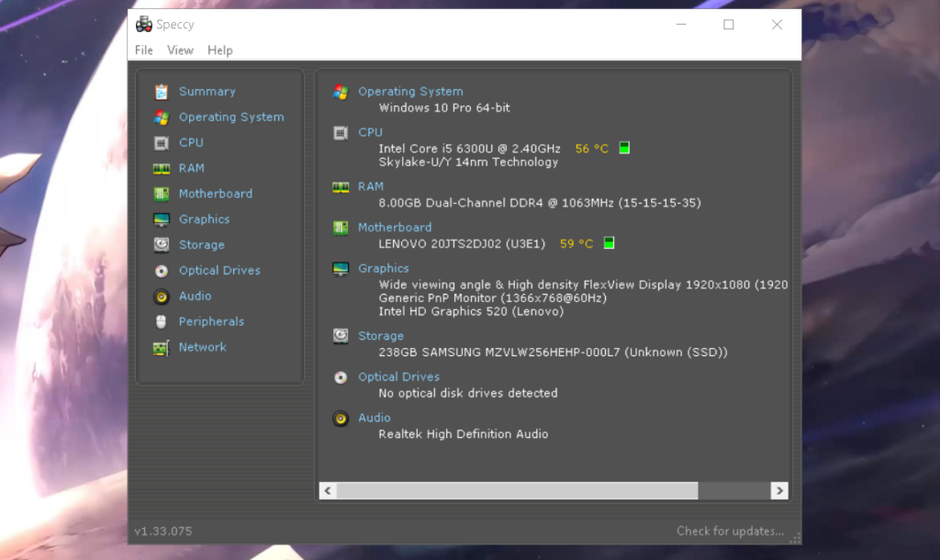The height and width of the screenshot is (560, 940).
Task: Select Operating System in the sidebar
Action: 231,118
